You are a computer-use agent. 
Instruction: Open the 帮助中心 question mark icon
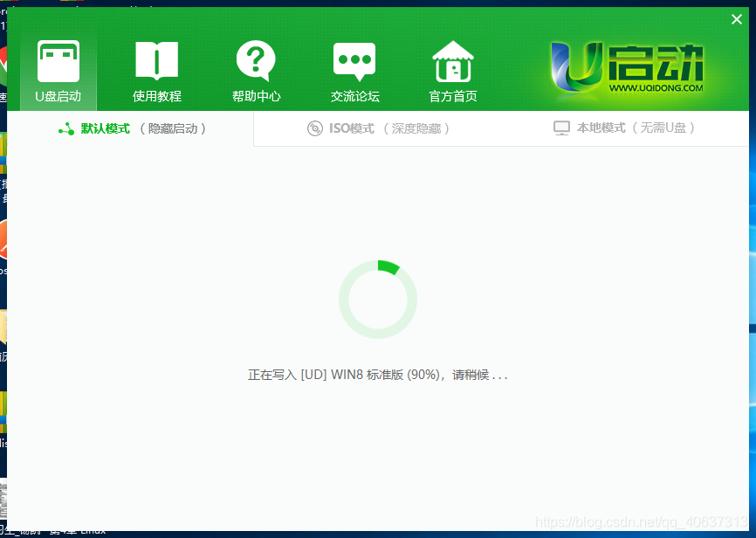pos(256,61)
